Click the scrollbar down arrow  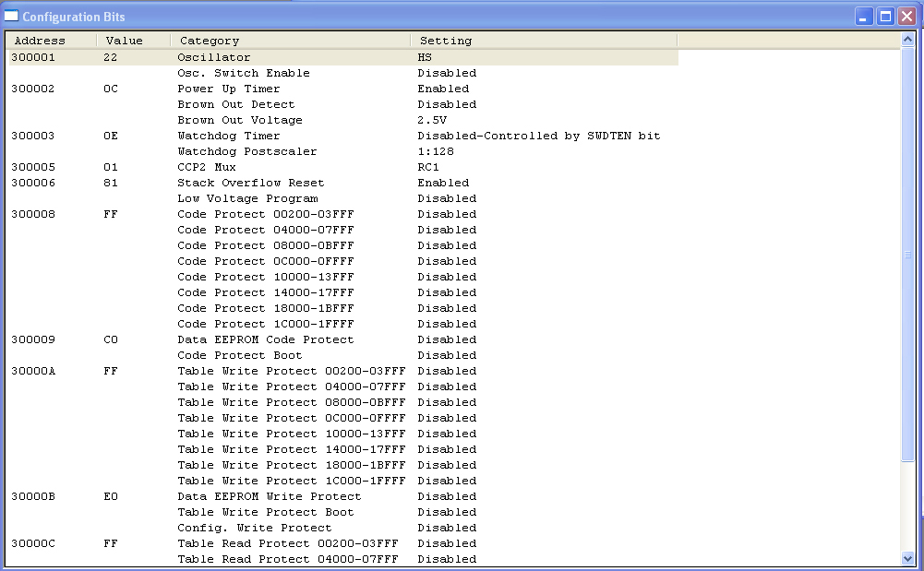point(907,558)
